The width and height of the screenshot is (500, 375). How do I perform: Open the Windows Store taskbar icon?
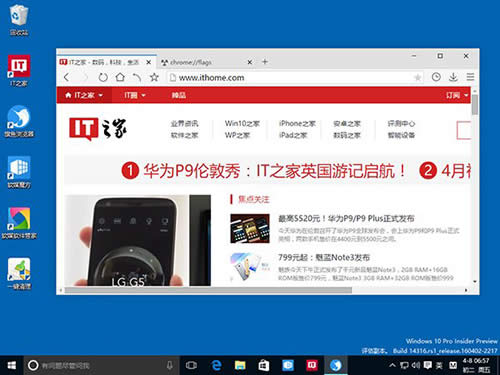coord(264,365)
